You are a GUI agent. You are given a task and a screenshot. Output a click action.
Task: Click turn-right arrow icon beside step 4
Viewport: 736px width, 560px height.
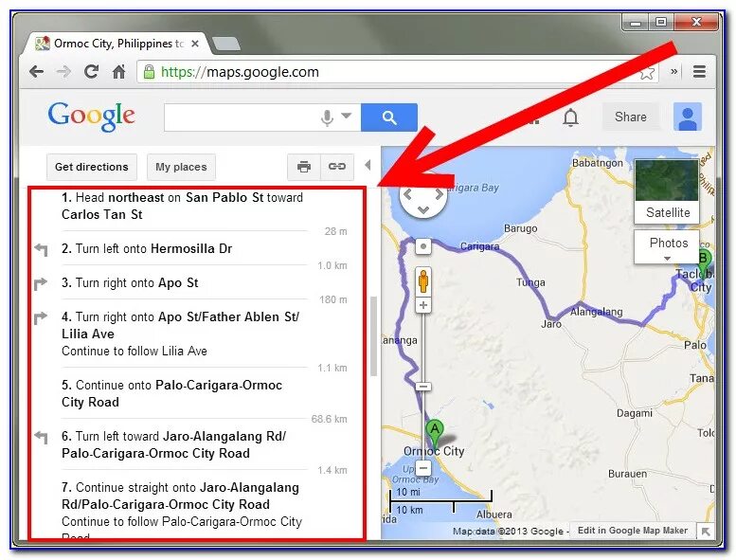42,317
